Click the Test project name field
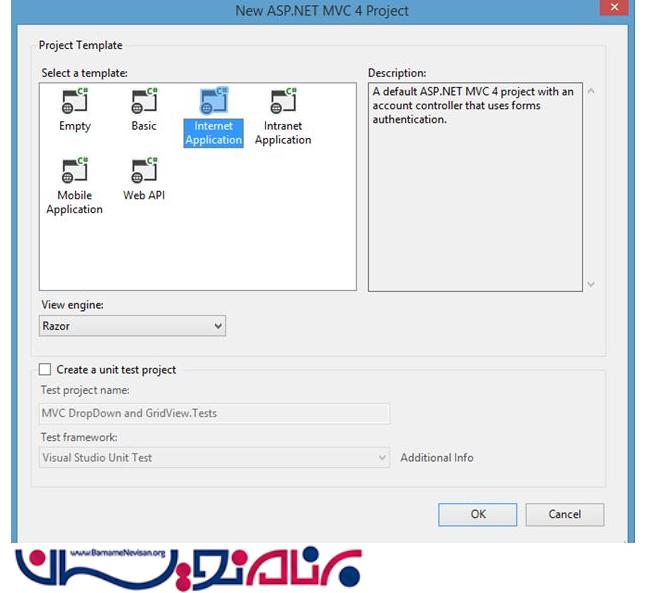Image resolution: width=654 pixels, height=593 pixels. coord(214,413)
